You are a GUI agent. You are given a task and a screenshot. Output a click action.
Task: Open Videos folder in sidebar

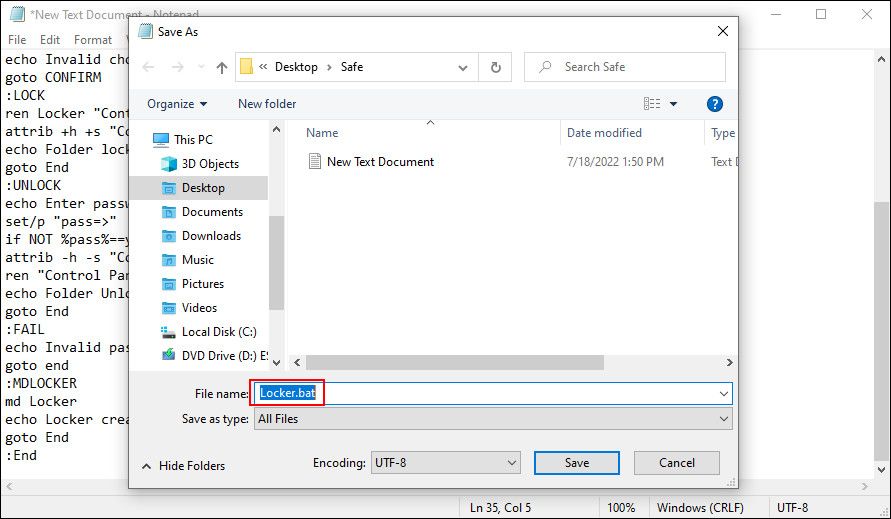point(199,308)
